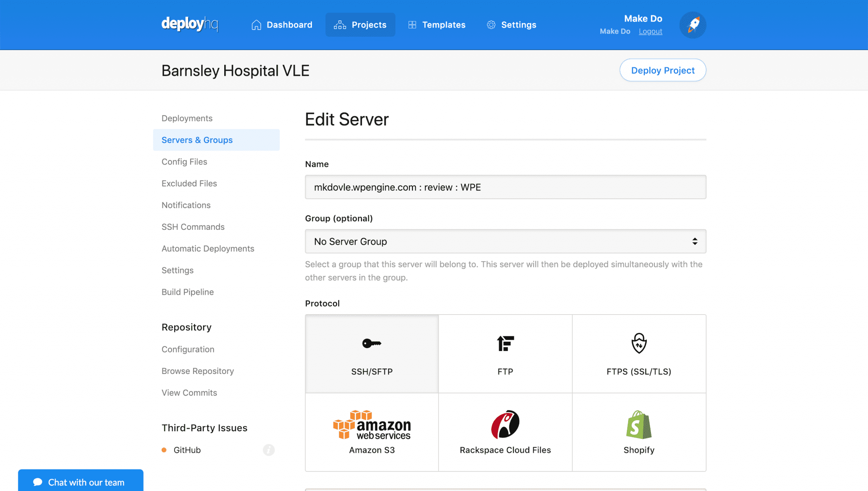
Task: Pick the Shopify protocol icon
Action: click(638, 424)
